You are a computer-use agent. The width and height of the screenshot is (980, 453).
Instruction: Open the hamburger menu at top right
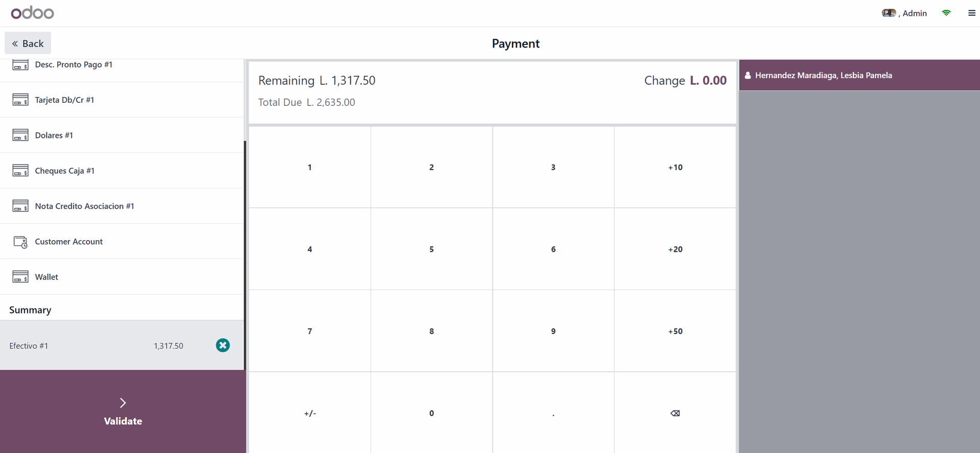(971, 13)
